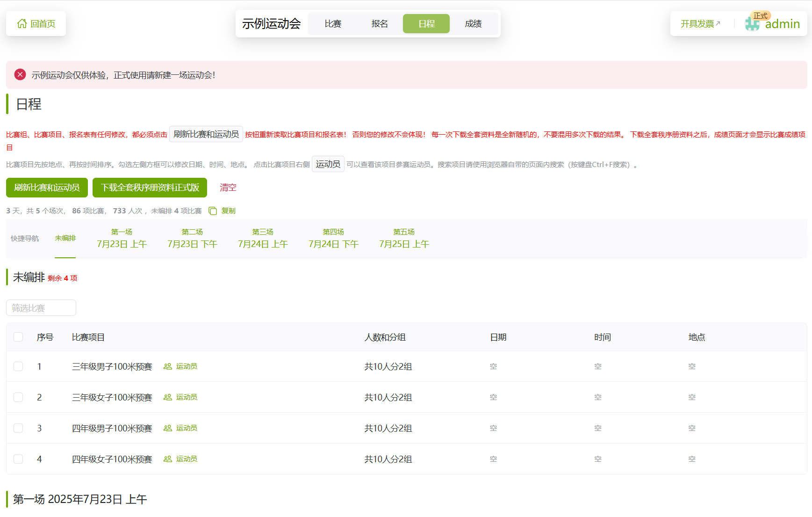Click the 共10人分2组 cell in row 2
Image resolution: width=812 pixels, height=517 pixels.
388,397
